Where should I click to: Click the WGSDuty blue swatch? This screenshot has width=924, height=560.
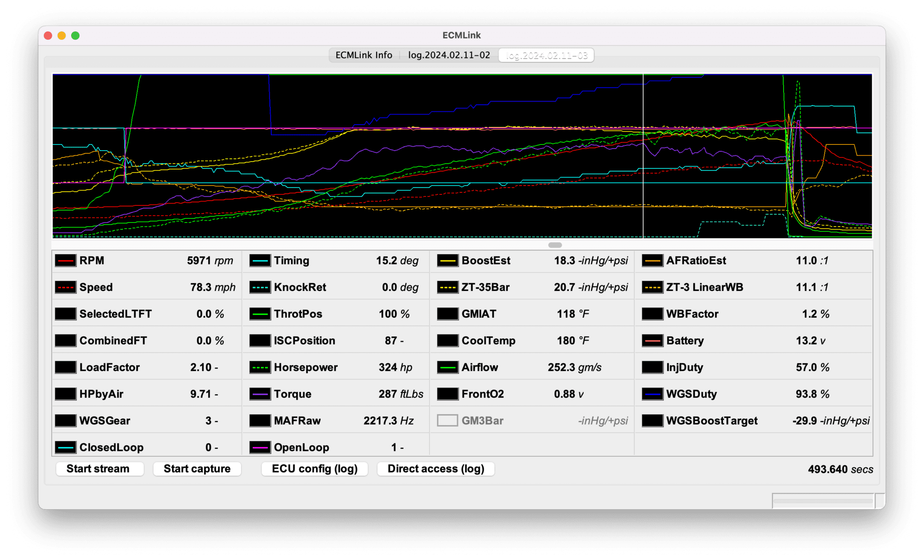tap(653, 394)
